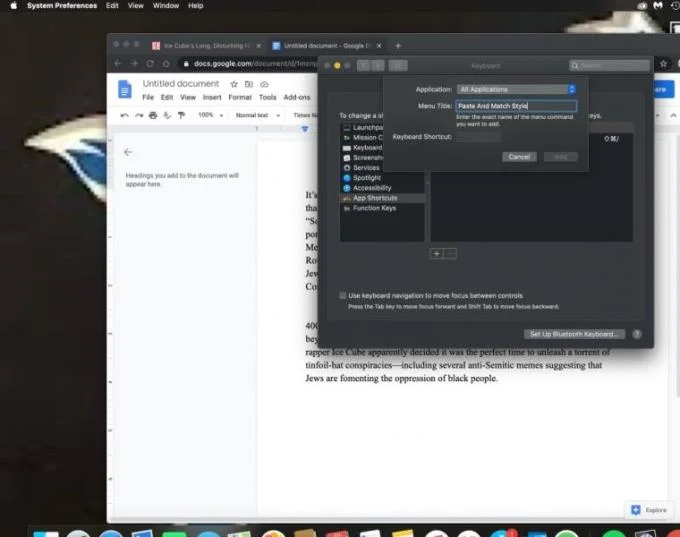The height and width of the screenshot is (537, 680).
Task: Remove shortcut with minus button
Action: (450, 254)
